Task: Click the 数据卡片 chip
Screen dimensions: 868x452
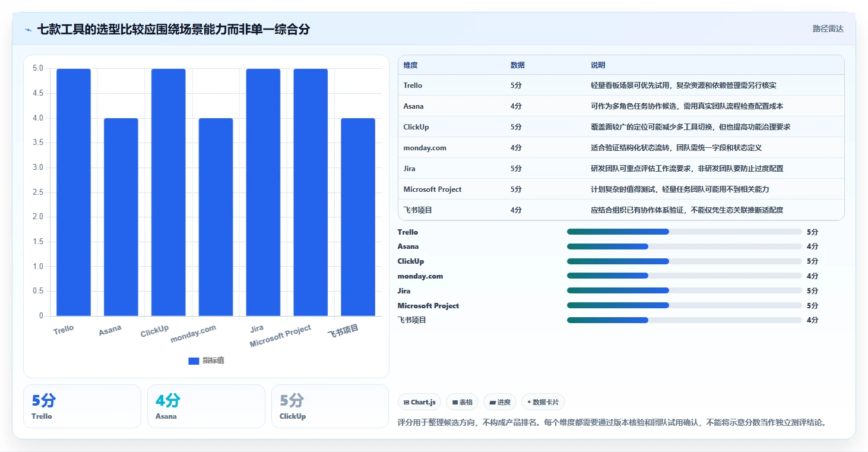Action: tap(543, 402)
